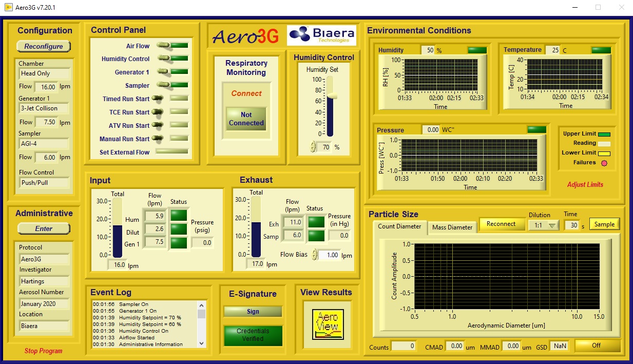633x364 pixels.
Task: Click the Dilut flow status indicator
Action: (x=179, y=229)
